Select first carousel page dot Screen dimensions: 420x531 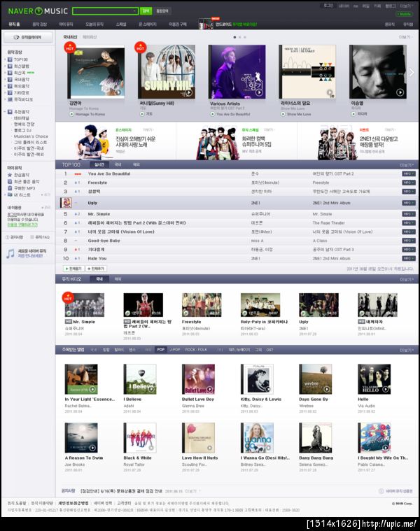[234, 37]
